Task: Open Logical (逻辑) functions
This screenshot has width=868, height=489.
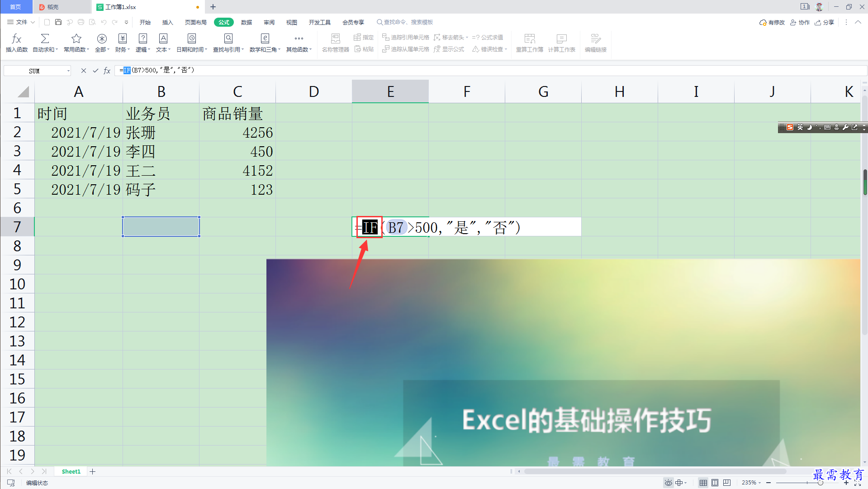Action: point(143,43)
